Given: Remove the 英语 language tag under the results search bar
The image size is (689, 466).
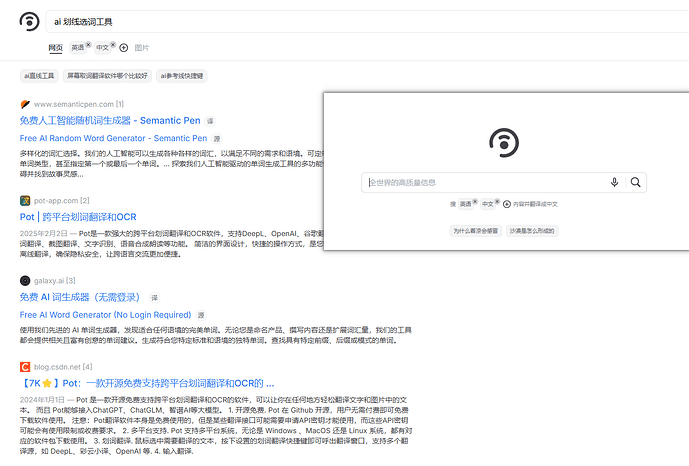Looking at the screenshot, I should 88,44.
